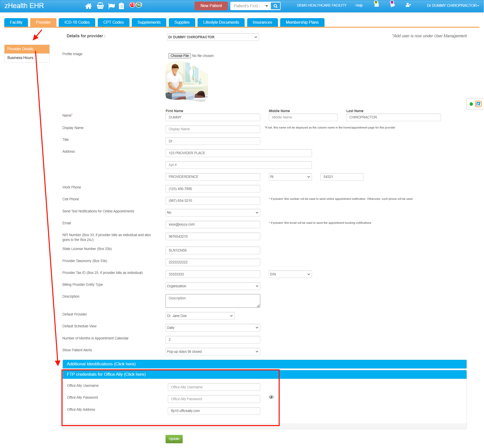Change the Default Schedule View dropdown

pos(213,328)
